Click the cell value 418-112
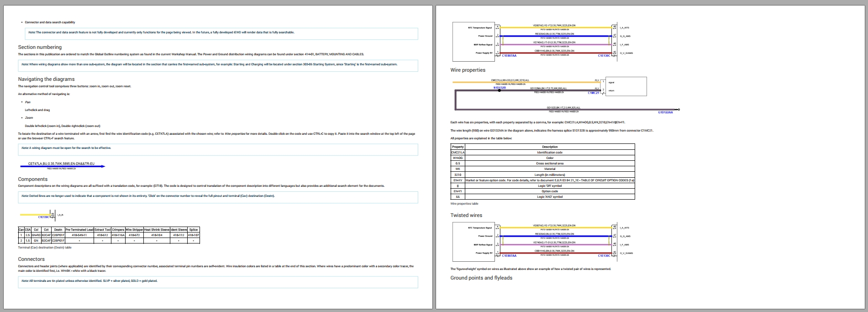868x312 pixels. pyautogui.click(x=179, y=235)
